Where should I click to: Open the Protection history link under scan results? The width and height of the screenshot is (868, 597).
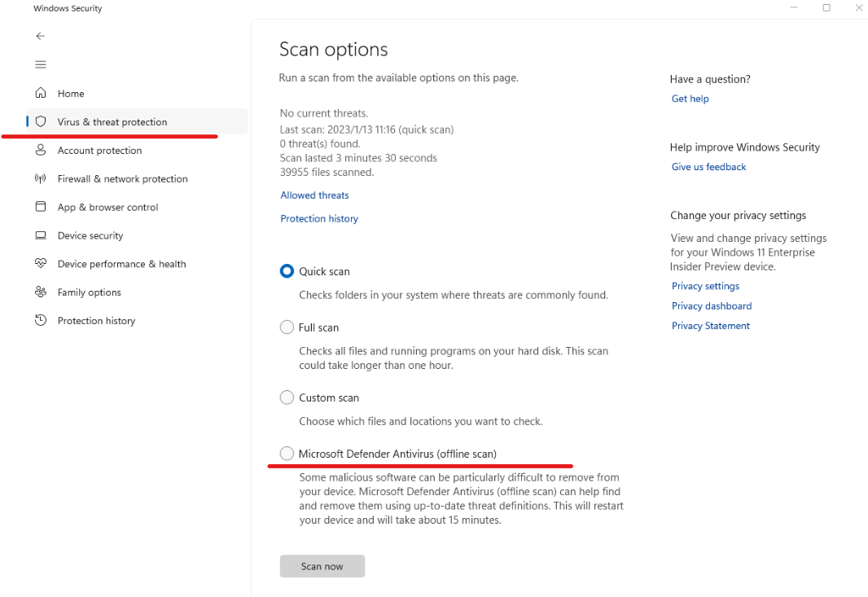pos(319,218)
